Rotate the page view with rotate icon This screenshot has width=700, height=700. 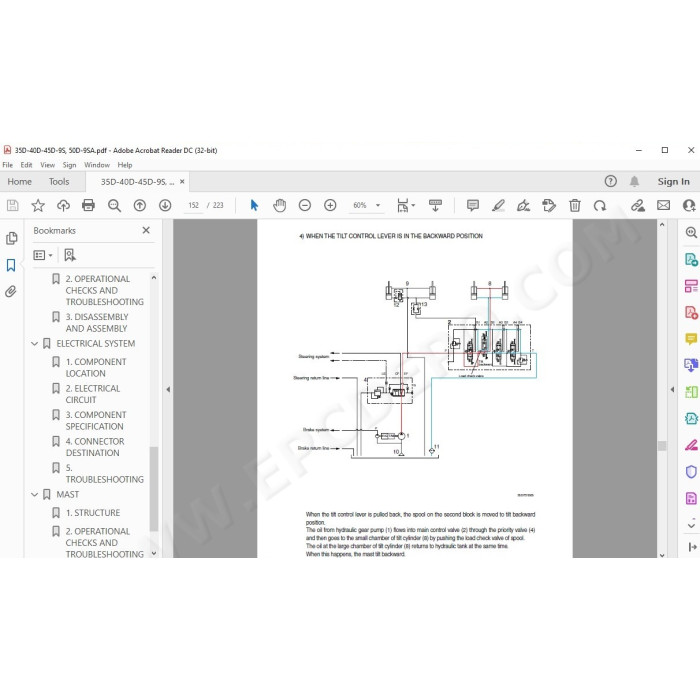tap(600, 205)
